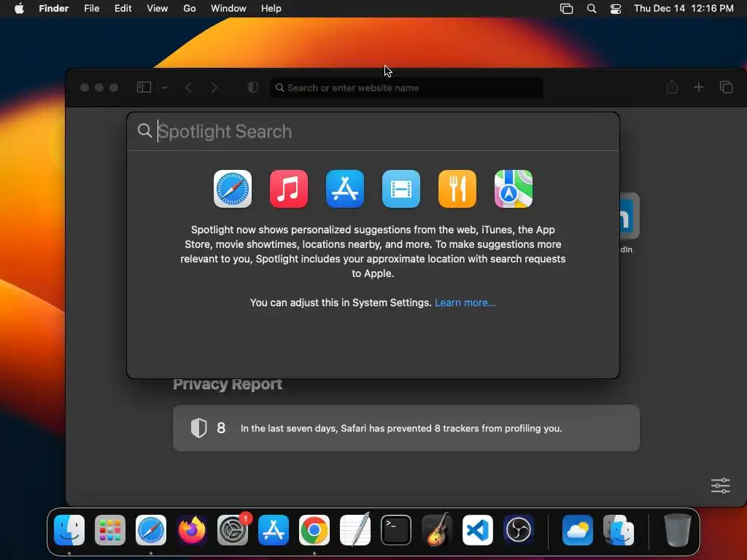Image resolution: width=747 pixels, height=560 pixels.
Task: Click the Spotlight magnifier in the menu bar
Action: [x=591, y=9]
